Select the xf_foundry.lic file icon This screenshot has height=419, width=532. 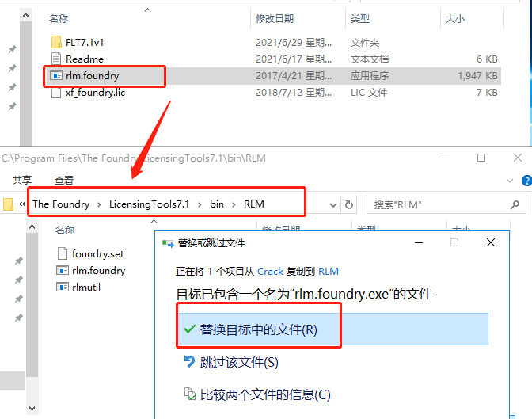click(x=56, y=93)
